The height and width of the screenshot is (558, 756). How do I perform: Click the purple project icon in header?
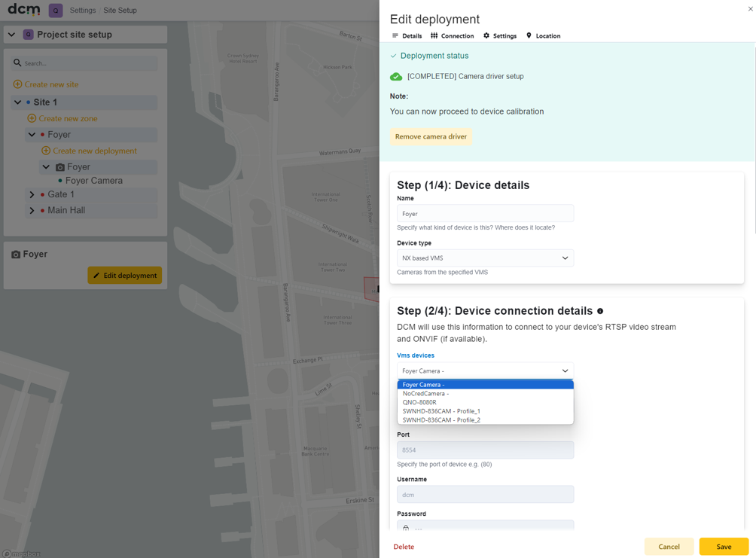tap(56, 10)
